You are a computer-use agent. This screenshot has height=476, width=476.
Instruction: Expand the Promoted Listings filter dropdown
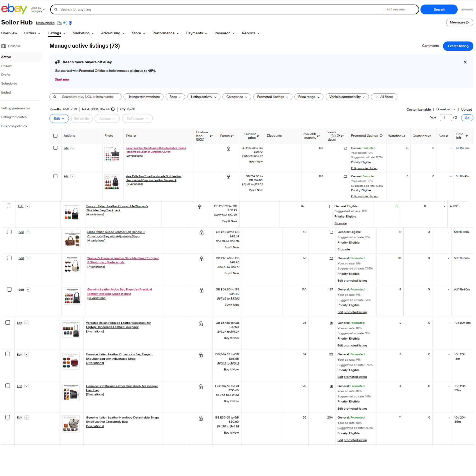coord(273,97)
